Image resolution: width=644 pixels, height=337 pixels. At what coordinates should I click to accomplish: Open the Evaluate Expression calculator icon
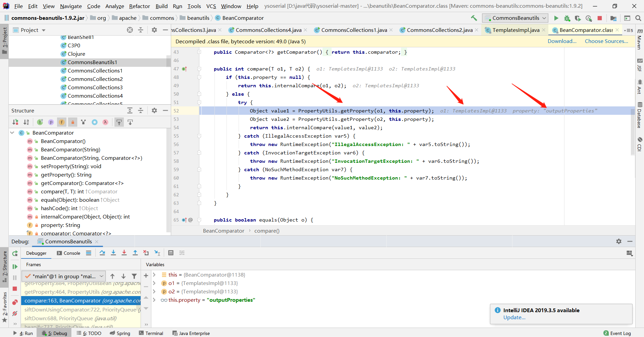click(171, 253)
